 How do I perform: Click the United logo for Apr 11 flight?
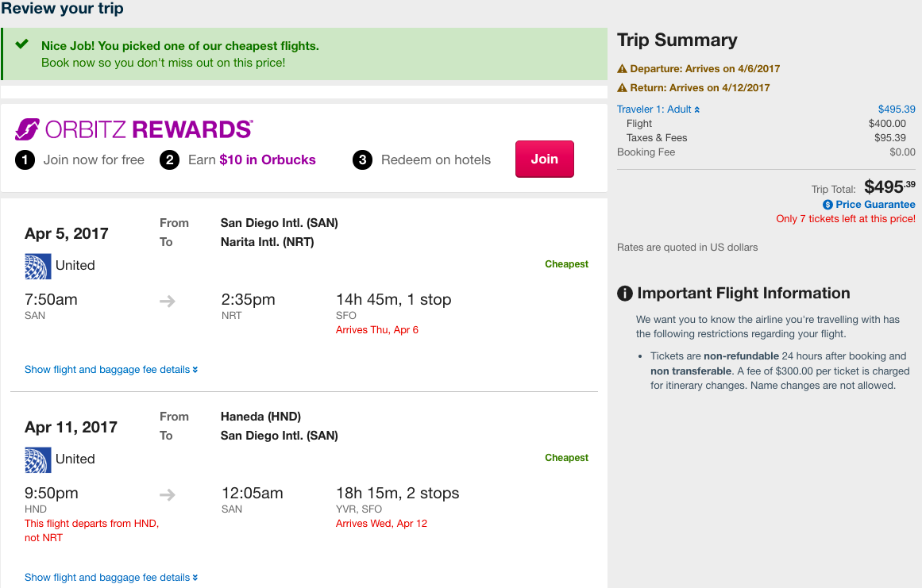(x=37, y=460)
